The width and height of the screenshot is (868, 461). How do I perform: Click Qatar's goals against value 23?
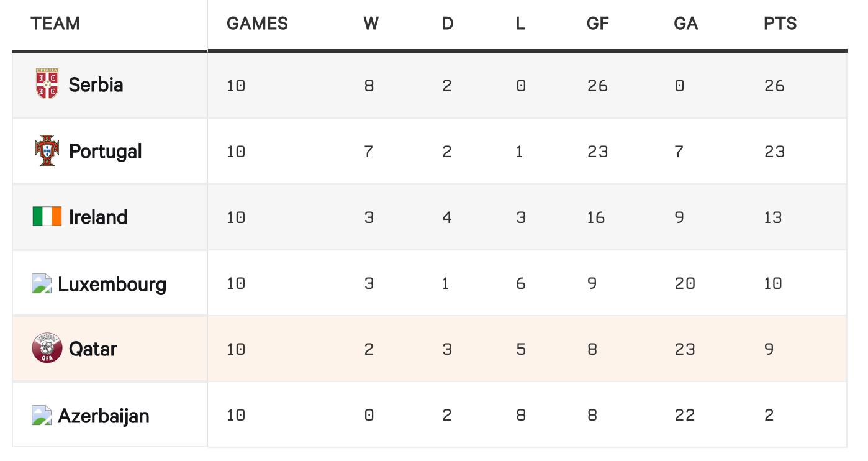coord(685,349)
